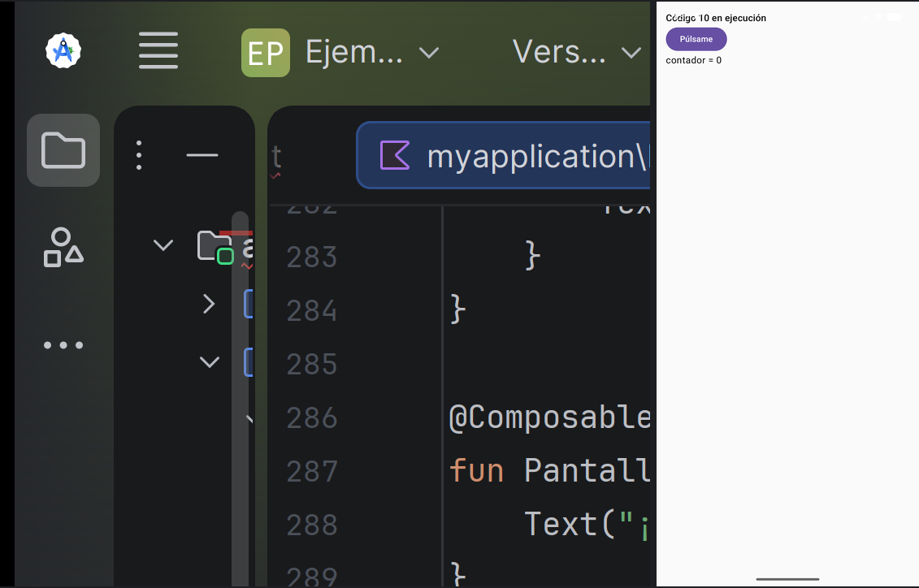Expand the collapsed tree node chevron
919x588 pixels.
209,304
